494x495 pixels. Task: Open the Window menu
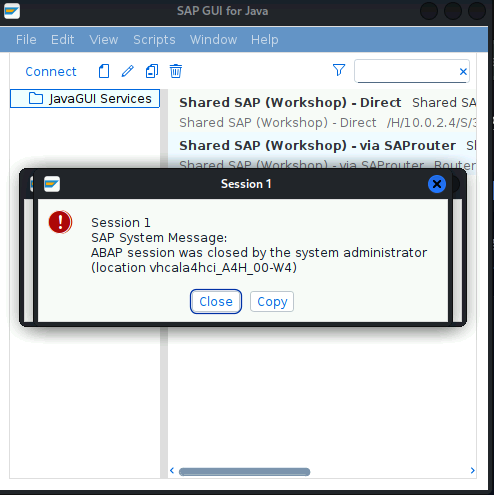tap(213, 40)
